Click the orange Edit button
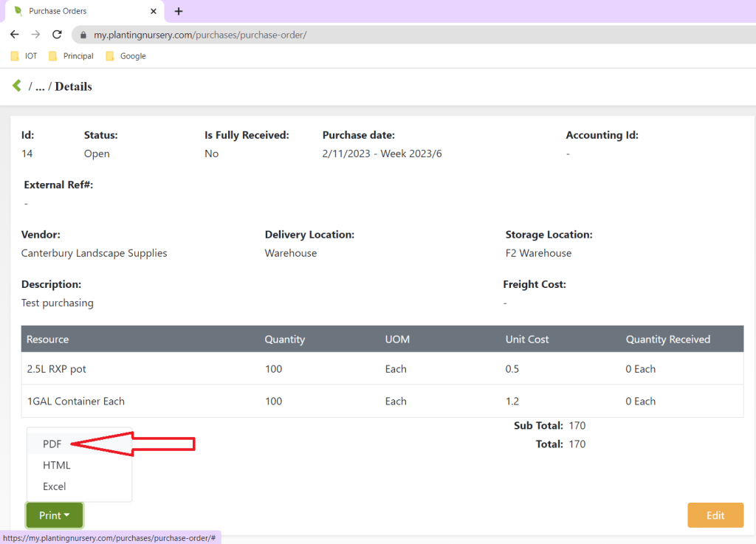756x544 pixels. pyautogui.click(x=715, y=515)
